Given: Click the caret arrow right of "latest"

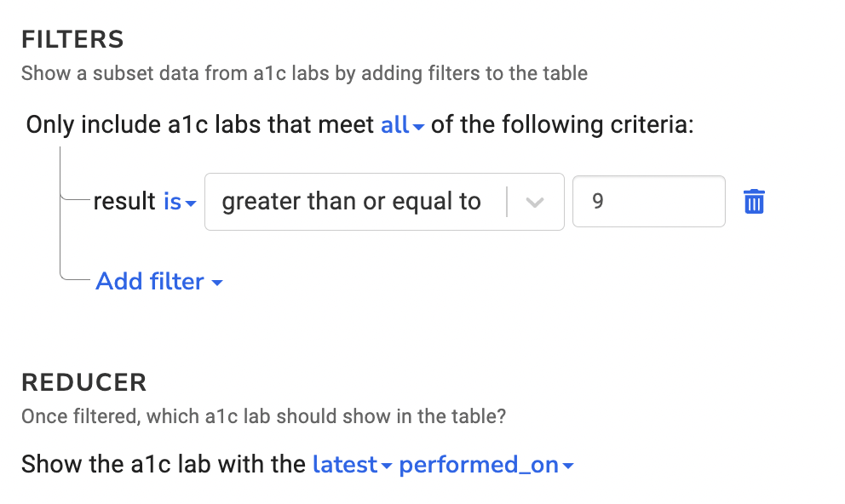Looking at the screenshot, I should click(x=386, y=467).
